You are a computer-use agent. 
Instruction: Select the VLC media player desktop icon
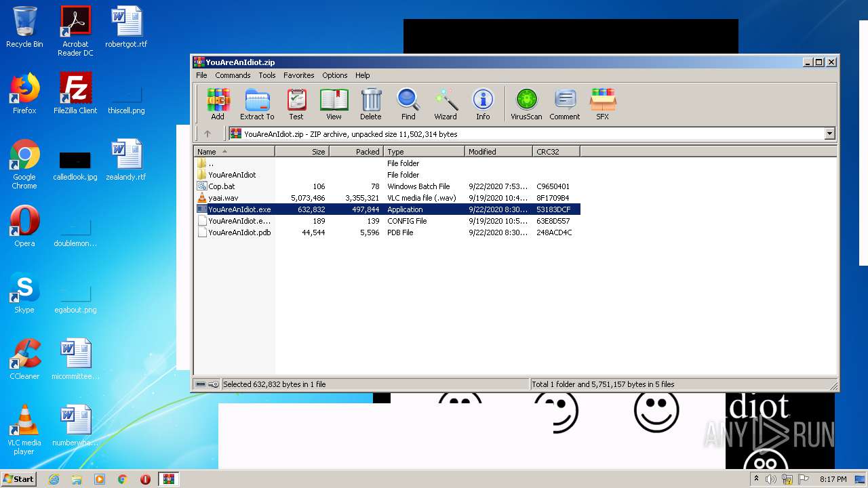click(24, 430)
